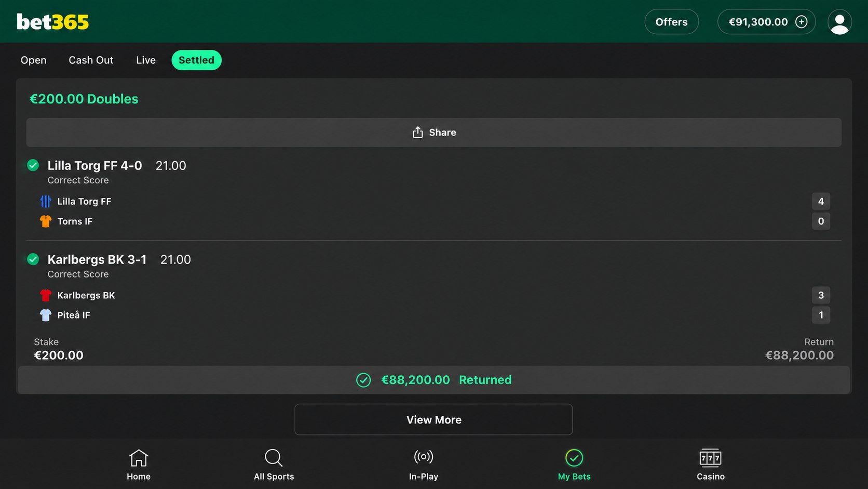
Task: Click the circled tick next to €88,200.00 Returned
Action: 363,380
